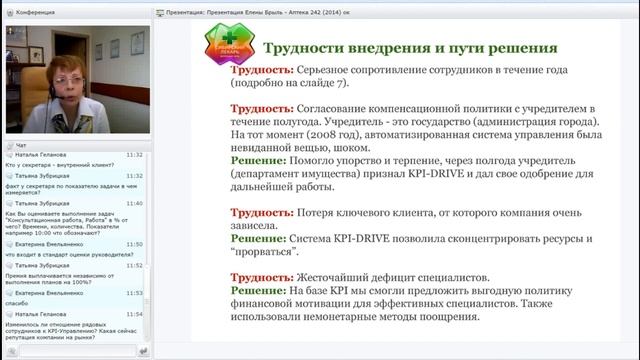Click message 'что входит в стандарт оценки руководителя?'
Image resolution: width=640 pixels, height=360 pixels.
click(x=69, y=255)
